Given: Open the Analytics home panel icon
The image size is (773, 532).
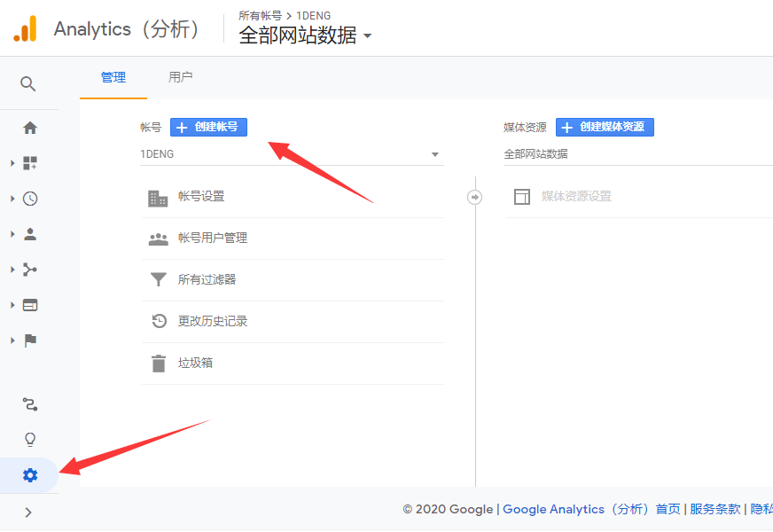Looking at the screenshot, I should 29,127.
